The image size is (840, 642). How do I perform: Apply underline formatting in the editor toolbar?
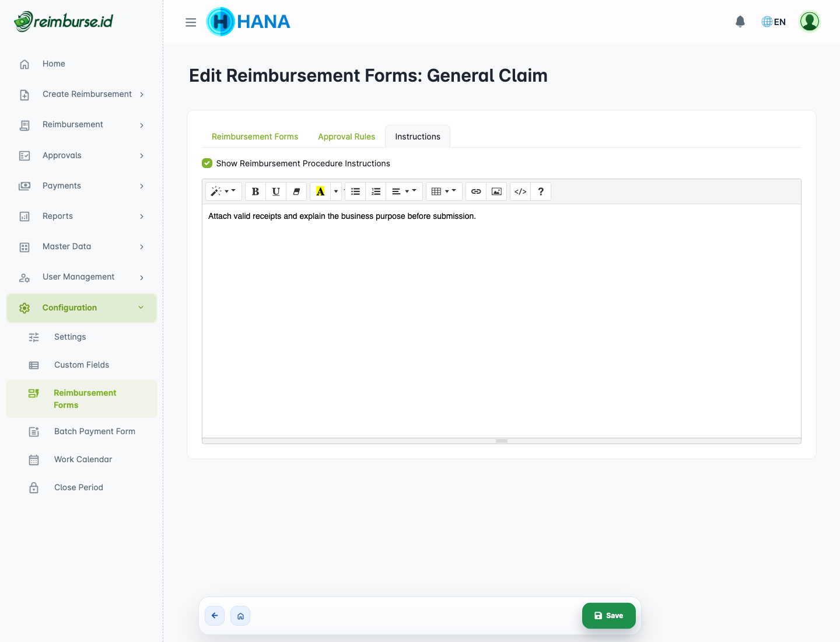[276, 191]
